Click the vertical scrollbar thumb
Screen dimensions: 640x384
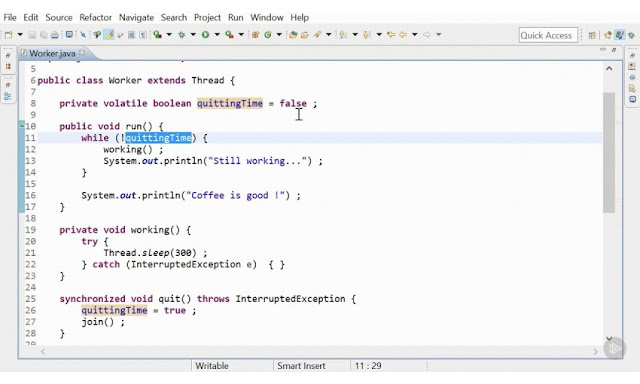tap(609, 152)
